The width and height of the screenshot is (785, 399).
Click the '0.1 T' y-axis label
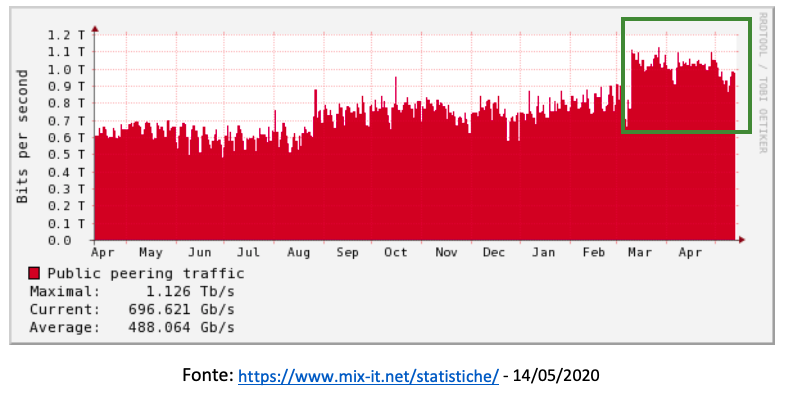click(x=67, y=224)
